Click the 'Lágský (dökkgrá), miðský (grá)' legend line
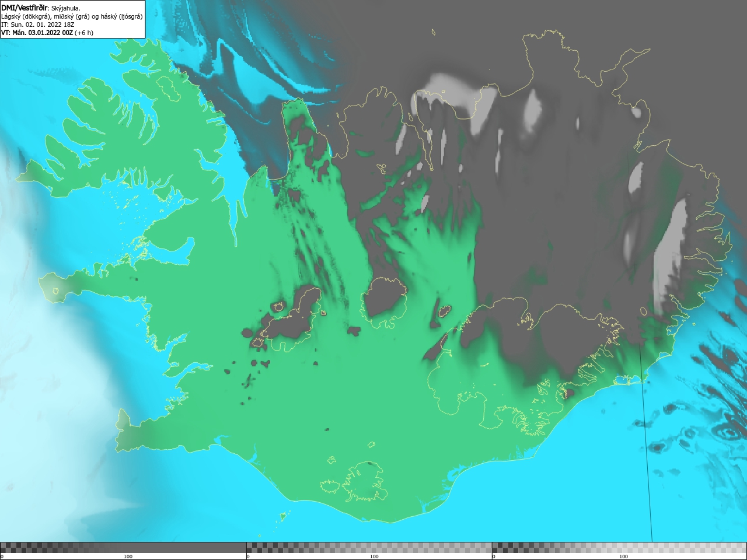This screenshot has width=747, height=560. (x=72, y=16)
